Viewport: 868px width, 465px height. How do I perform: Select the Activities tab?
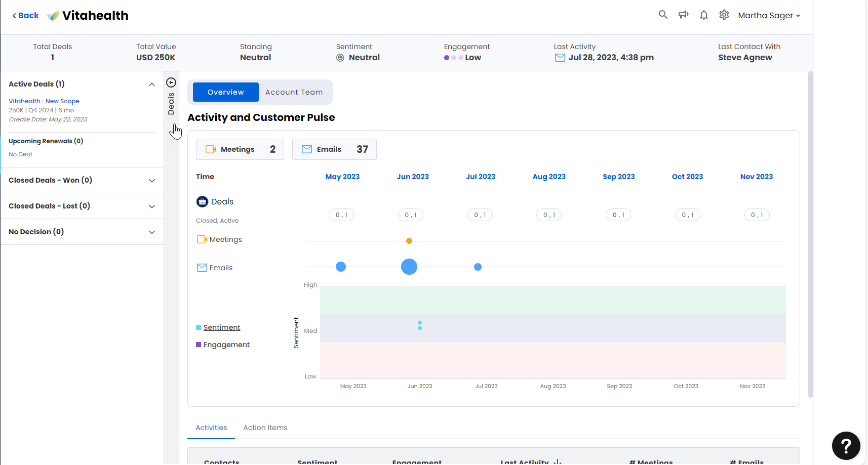[x=211, y=428]
